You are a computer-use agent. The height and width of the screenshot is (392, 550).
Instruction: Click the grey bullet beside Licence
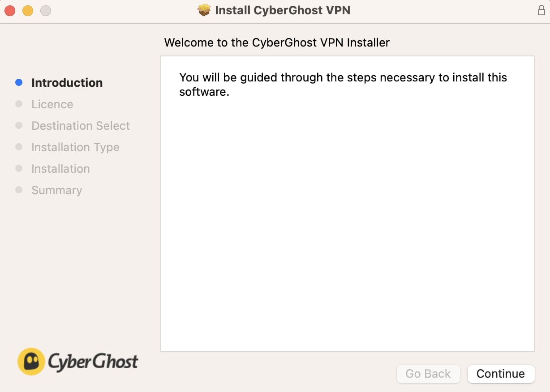click(19, 104)
